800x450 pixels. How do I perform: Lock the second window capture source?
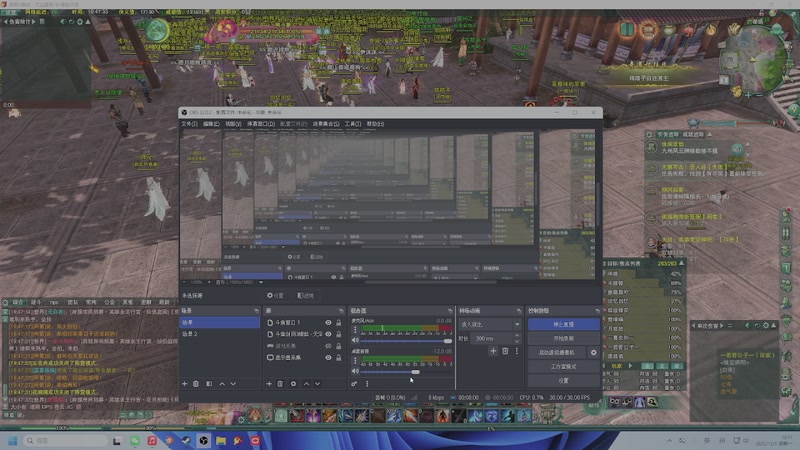click(338, 334)
